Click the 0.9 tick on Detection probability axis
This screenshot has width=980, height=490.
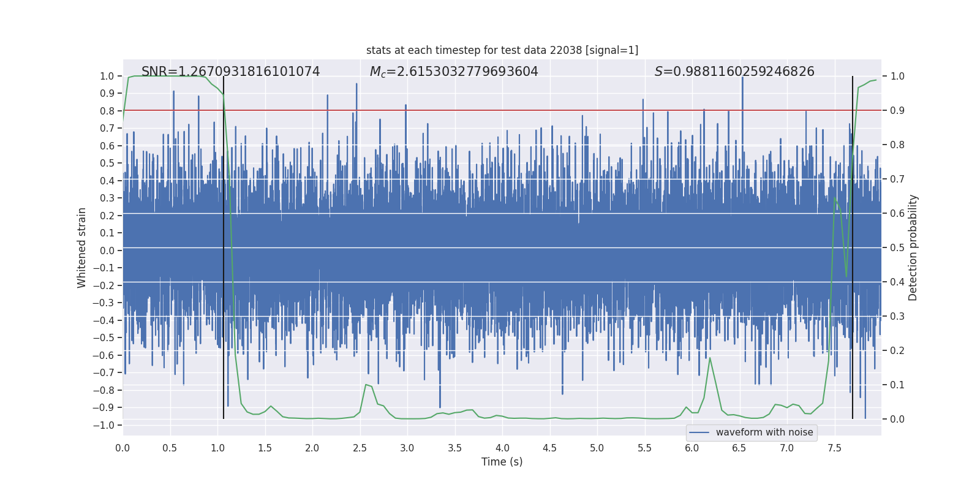(897, 111)
